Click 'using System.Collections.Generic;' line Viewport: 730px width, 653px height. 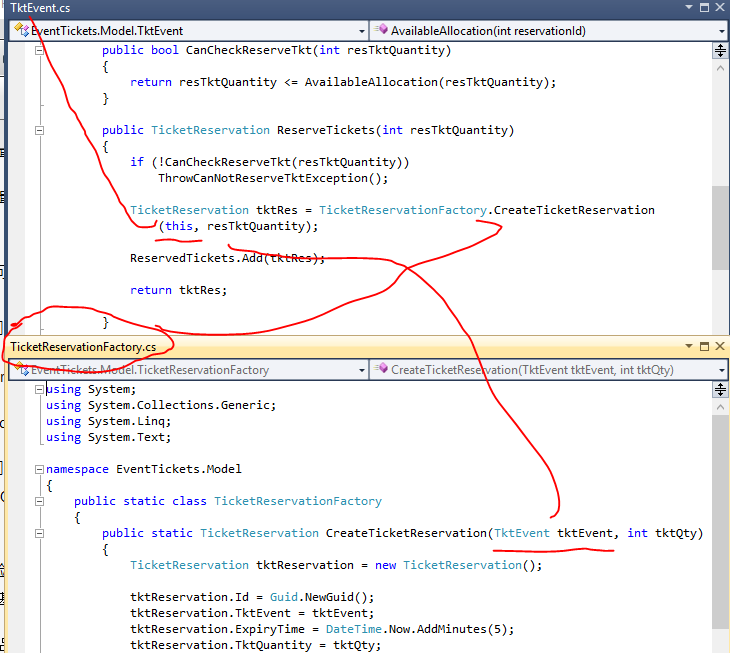(x=161, y=405)
